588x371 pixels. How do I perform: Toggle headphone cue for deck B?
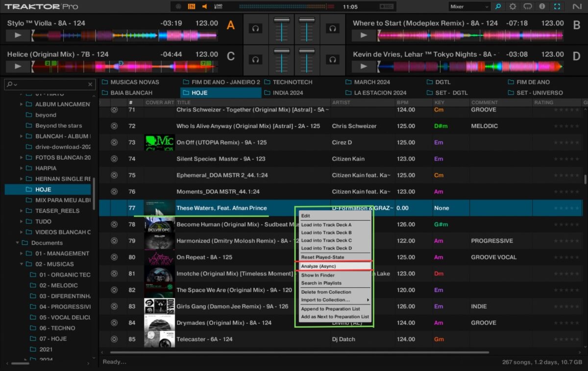click(x=333, y=29)
